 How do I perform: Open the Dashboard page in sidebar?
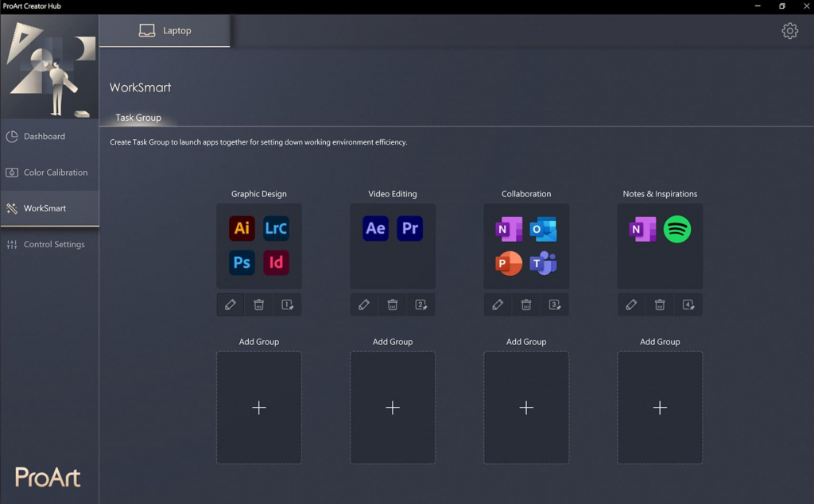(x=49, y=137)
